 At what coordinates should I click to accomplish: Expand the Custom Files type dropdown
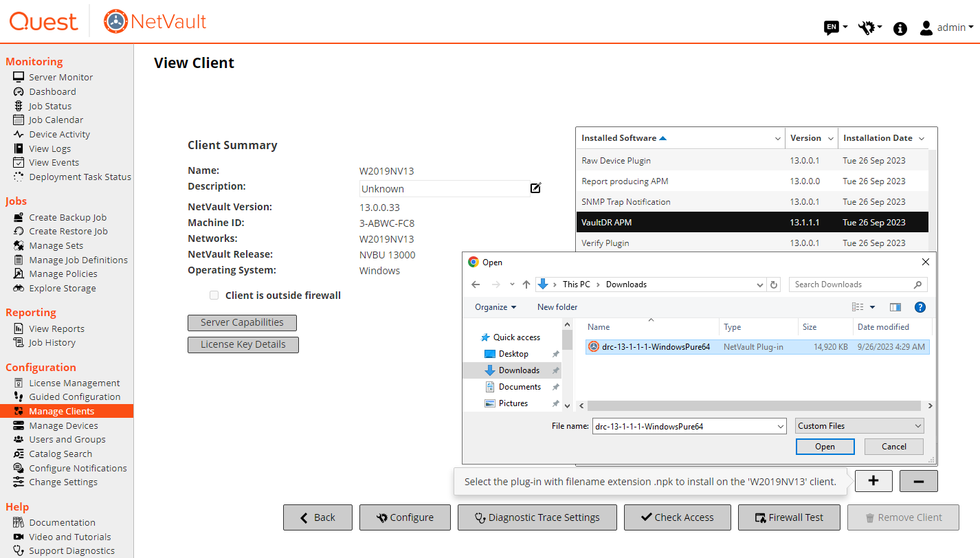tap(859, 426)
